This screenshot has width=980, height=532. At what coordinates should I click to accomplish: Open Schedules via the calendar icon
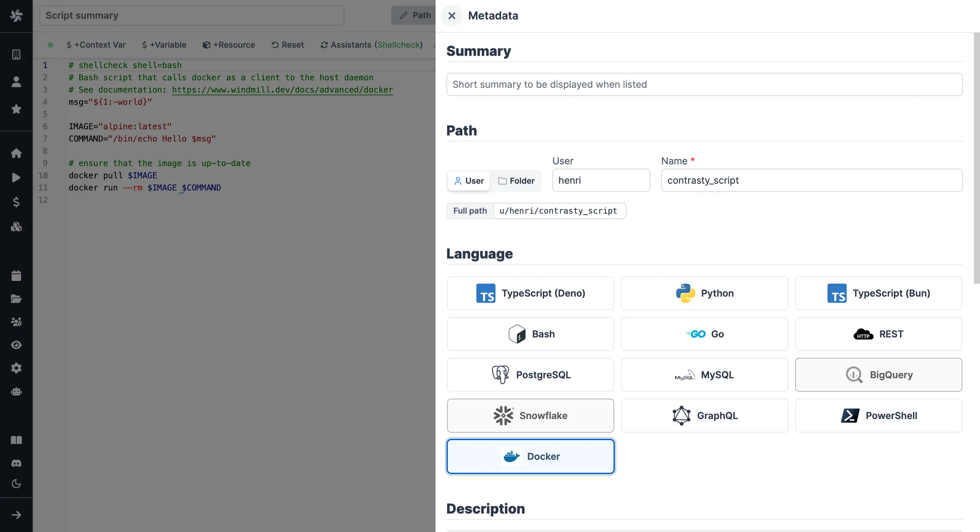pyautogui.click(x=16, y=275)
